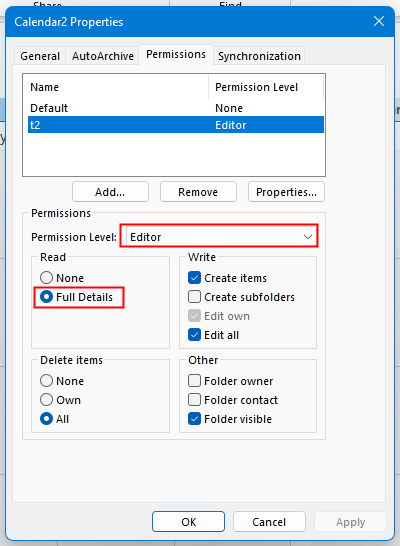
Task: Click the Add... button
Action: click(x=110, y=192)
